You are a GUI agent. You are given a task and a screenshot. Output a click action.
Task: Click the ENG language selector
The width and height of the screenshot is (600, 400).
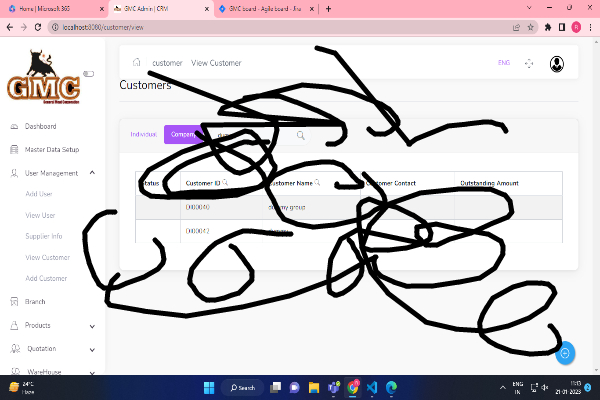click(x=504, y=63)
